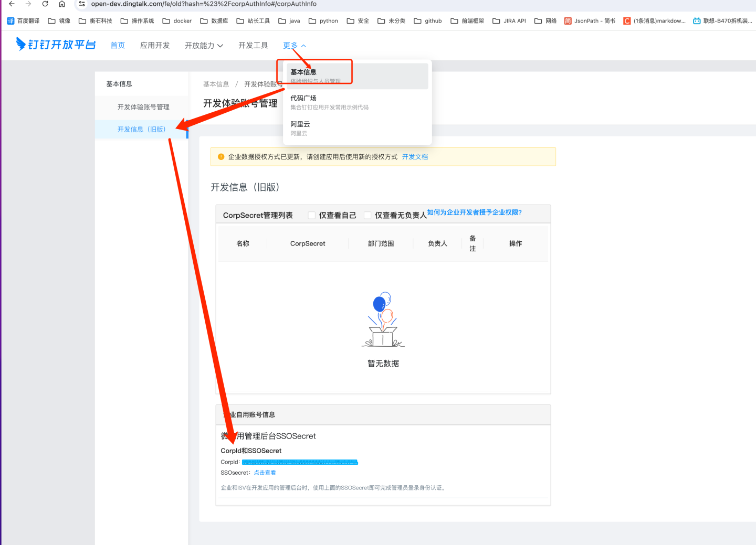Open the JIRA API bookmark folder
The image size is (756, 545).
point(509,21)
